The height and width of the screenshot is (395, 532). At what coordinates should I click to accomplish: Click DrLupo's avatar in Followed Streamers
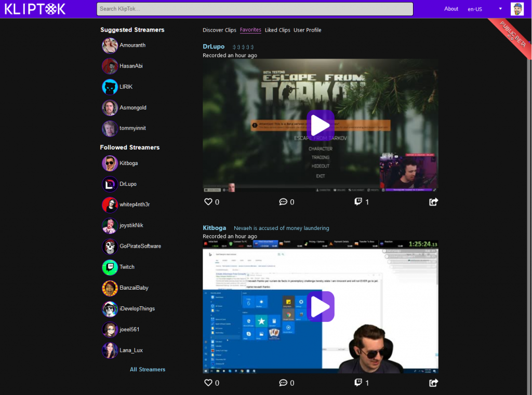point(110,184)
